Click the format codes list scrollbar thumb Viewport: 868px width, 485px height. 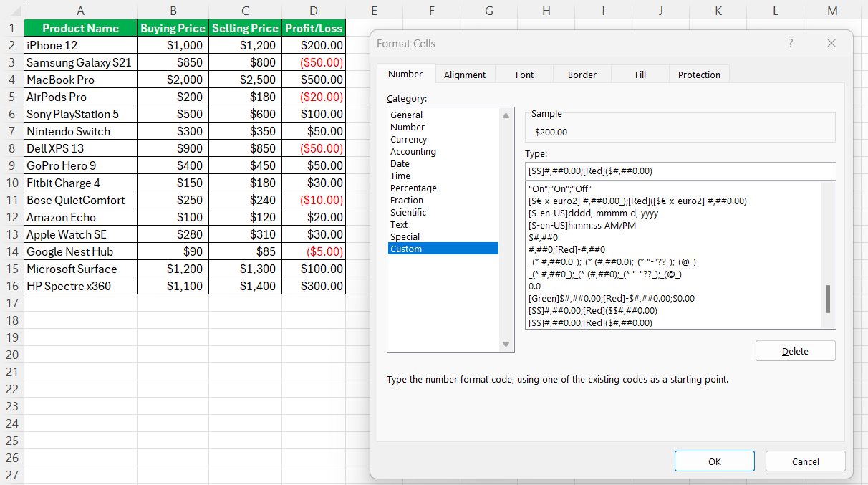[828, 299]
